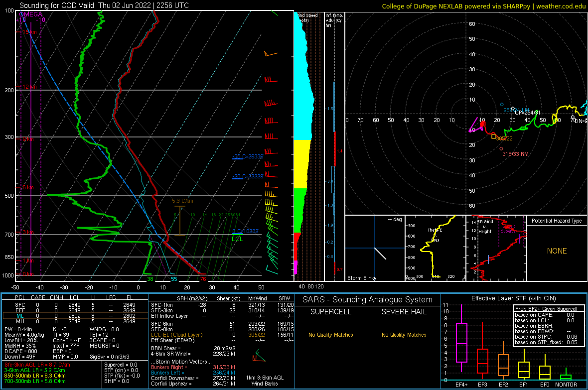This screenshot has width=588, height=390.
Task: Click the 'Eff Shear (EBWD)' row label
Action: 173,341
